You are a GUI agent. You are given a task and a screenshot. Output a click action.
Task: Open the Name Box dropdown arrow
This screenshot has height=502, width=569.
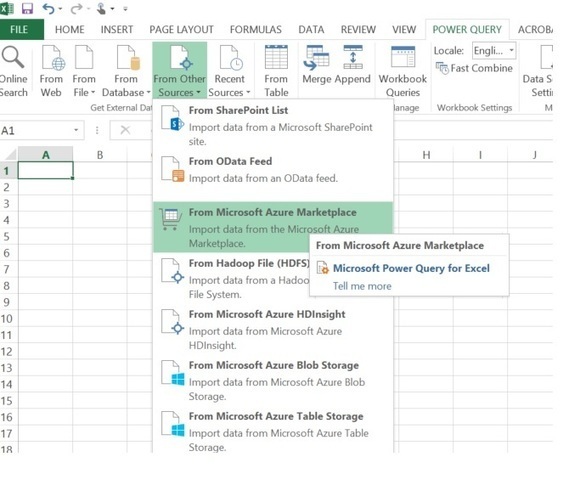tap(76, 130)
